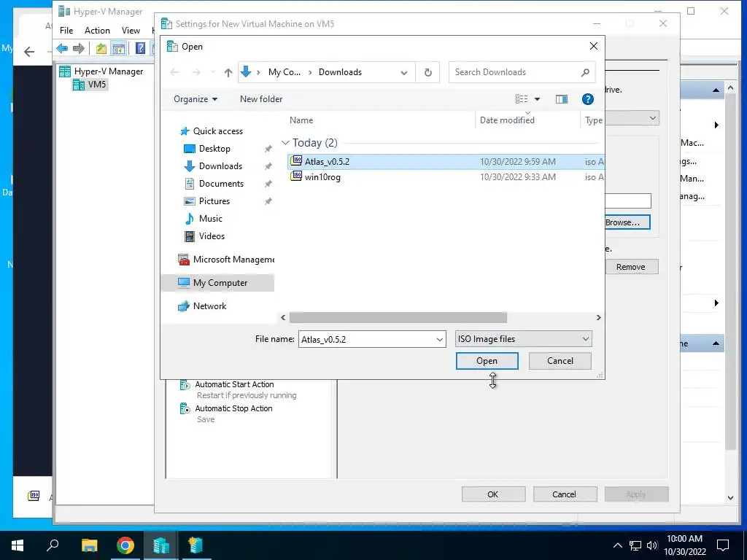Select Network in navigation pane
747x560 pixels.
(x=209, y=306)
